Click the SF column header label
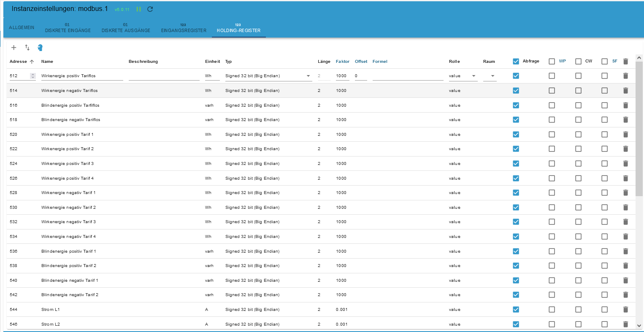Viewport: 644px width, 332px height. pos(614,61)
